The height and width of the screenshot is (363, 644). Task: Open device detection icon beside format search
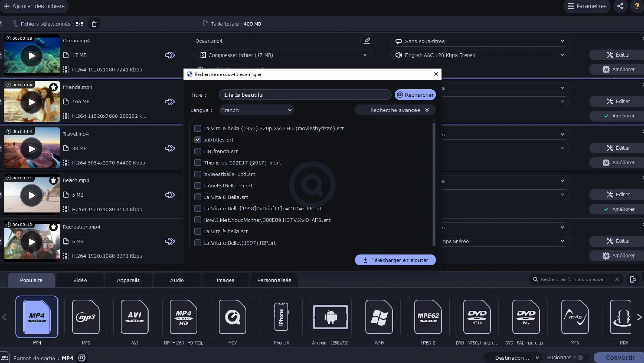(x=633, y=279)
